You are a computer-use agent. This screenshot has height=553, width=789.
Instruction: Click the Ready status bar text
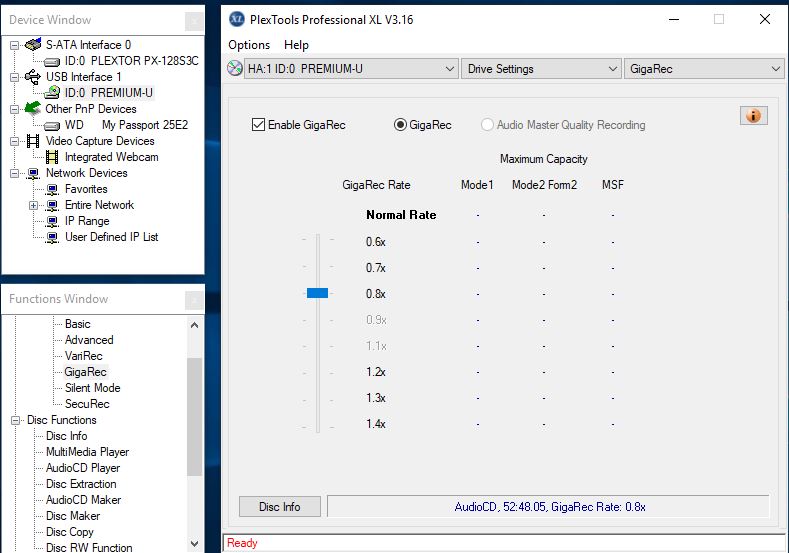click(x=242, y=543)
